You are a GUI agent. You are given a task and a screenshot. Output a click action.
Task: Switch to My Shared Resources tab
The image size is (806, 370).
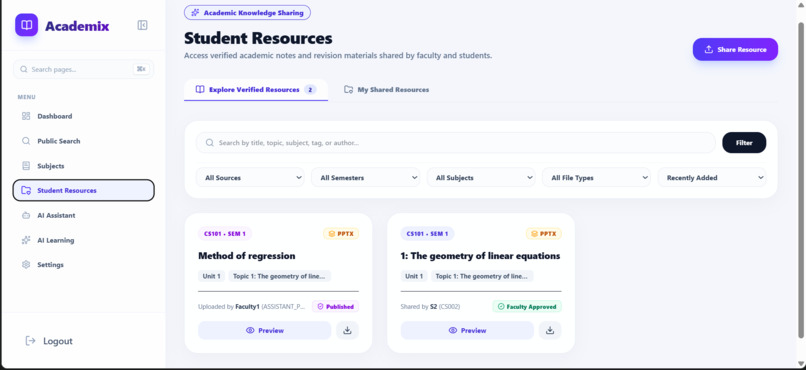pos(387,90)
